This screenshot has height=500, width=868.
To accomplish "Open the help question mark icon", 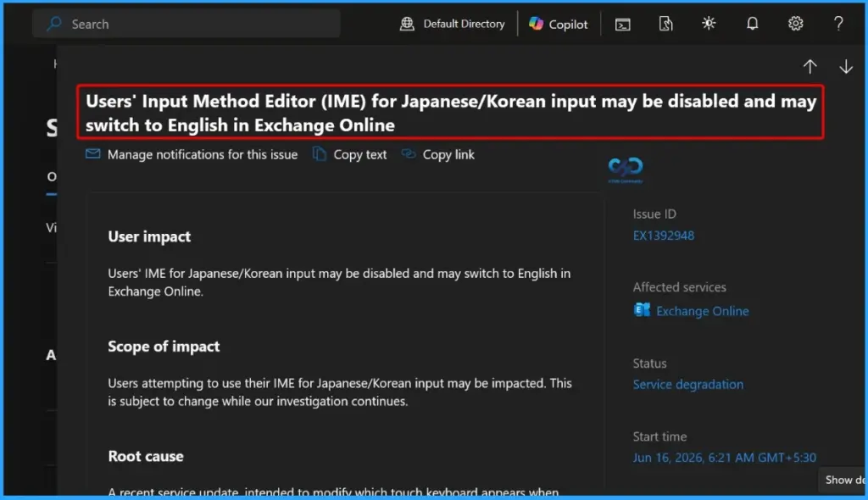I will click(838, 23).
